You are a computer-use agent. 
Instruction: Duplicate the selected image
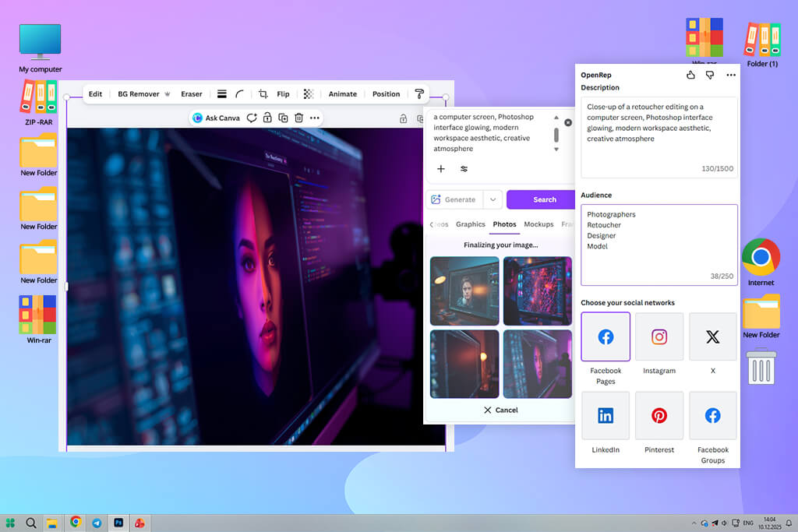283,118
